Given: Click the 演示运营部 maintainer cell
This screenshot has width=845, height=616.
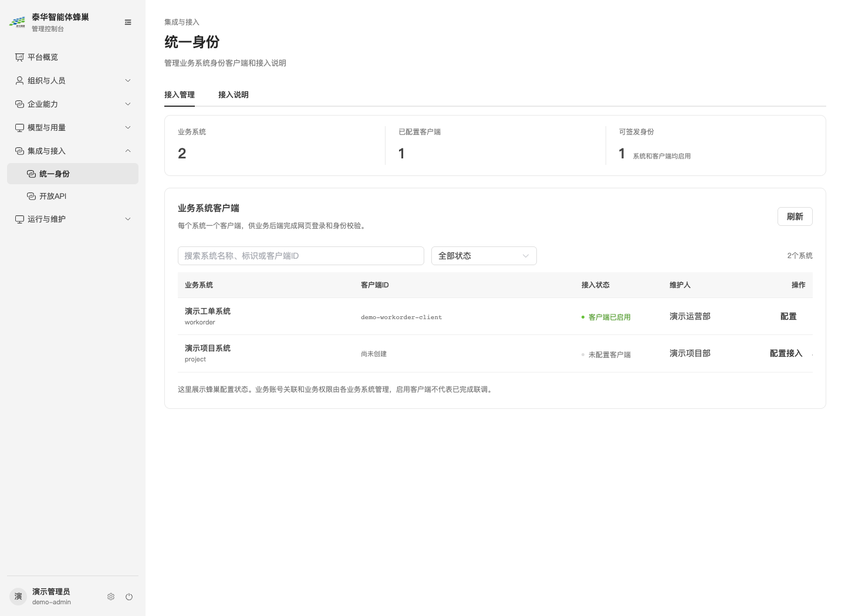Looking at the screenshot, I should (690, 316).
